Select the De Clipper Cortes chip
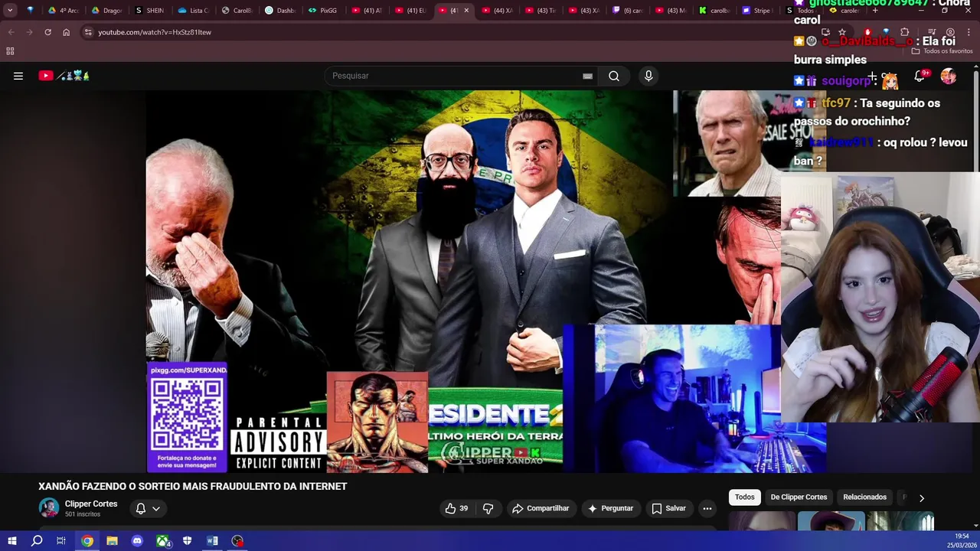980x551 pixels. pyautogui.click(x=799, y=497)
